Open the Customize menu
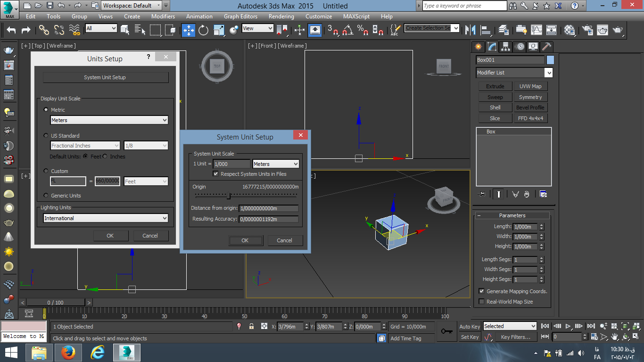 point(319,16)
